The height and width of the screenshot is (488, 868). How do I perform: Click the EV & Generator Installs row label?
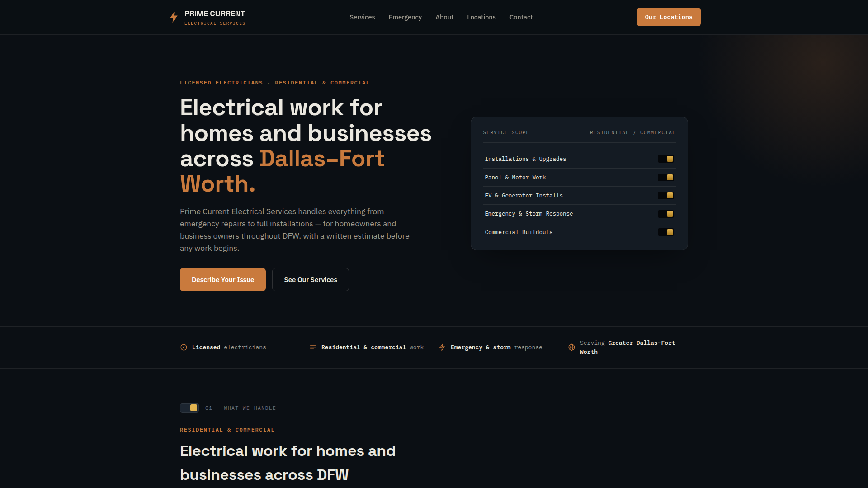click(x=524, y=196)
